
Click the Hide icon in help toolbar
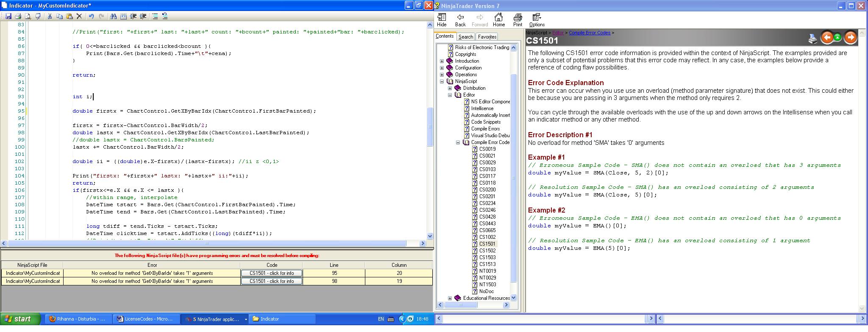click(442, 19)
